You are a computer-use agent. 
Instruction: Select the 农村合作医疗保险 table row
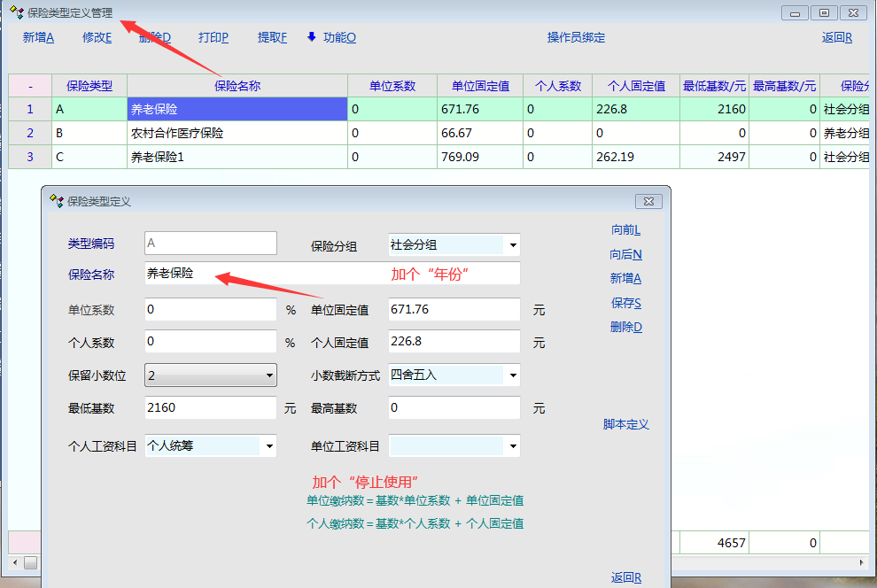click(x=237, y=134)
